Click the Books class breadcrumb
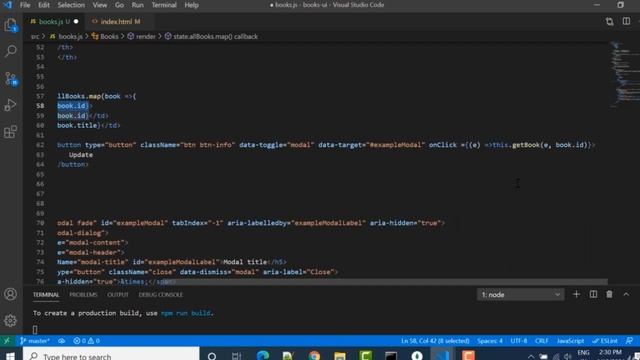This screenshot has width=640, height=360. (105, 36)
